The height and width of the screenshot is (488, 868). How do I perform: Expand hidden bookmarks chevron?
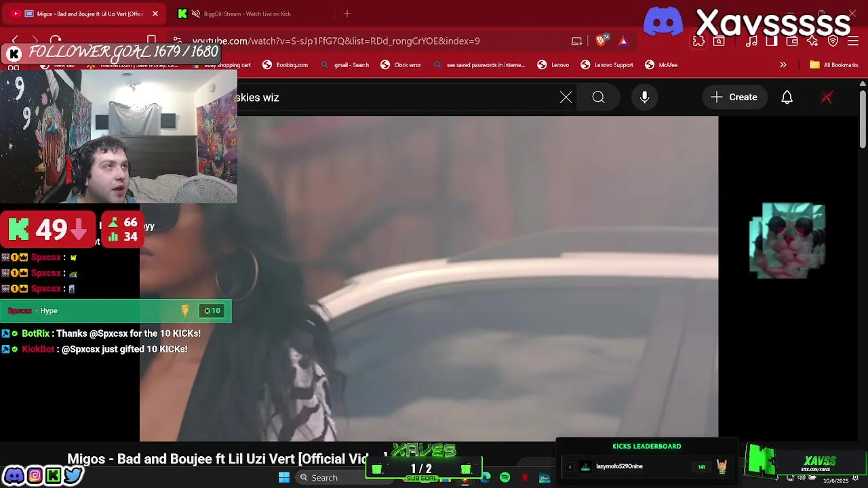click(x=783, y=65)
